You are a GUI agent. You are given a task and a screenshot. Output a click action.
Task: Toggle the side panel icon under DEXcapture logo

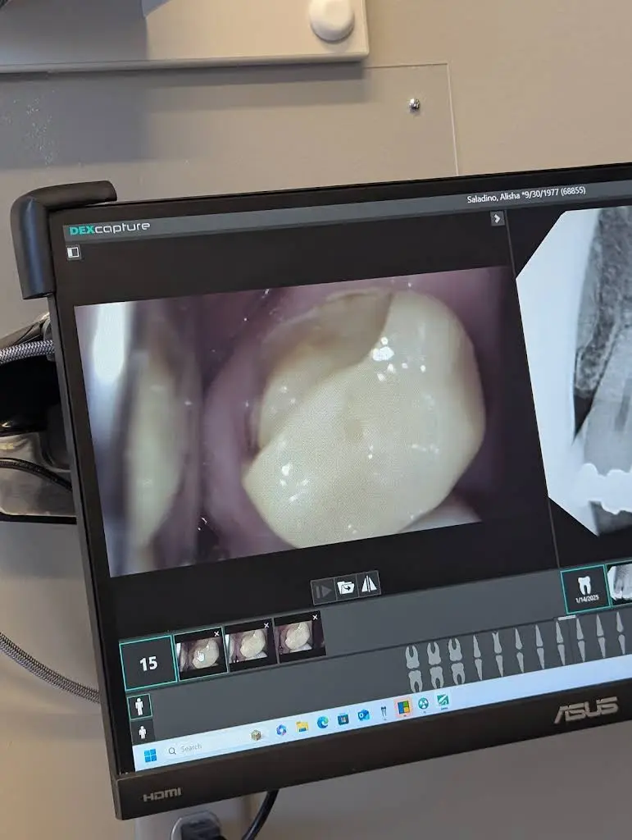73,252
